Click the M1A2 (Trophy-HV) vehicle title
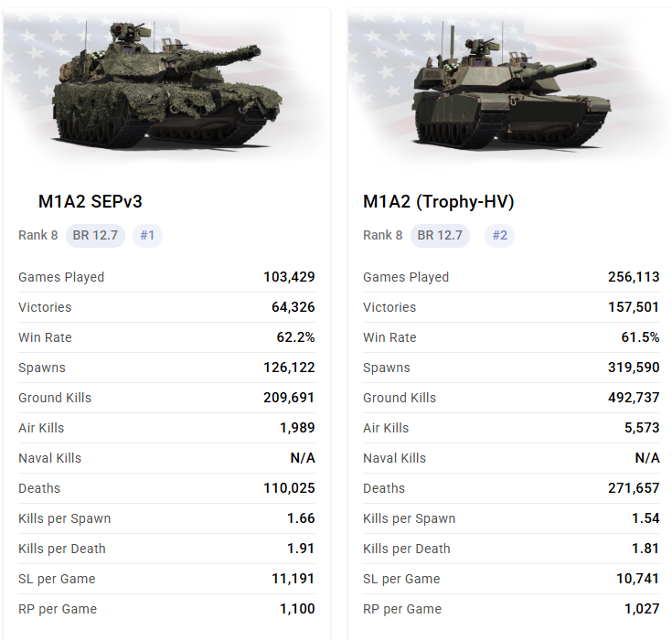The image size is (672, 640). [x=439, y=202]
